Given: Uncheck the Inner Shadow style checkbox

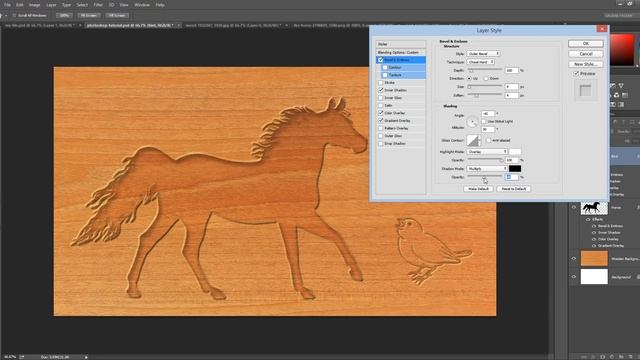Looking at the screenshot, I should [x=380, y=90].
